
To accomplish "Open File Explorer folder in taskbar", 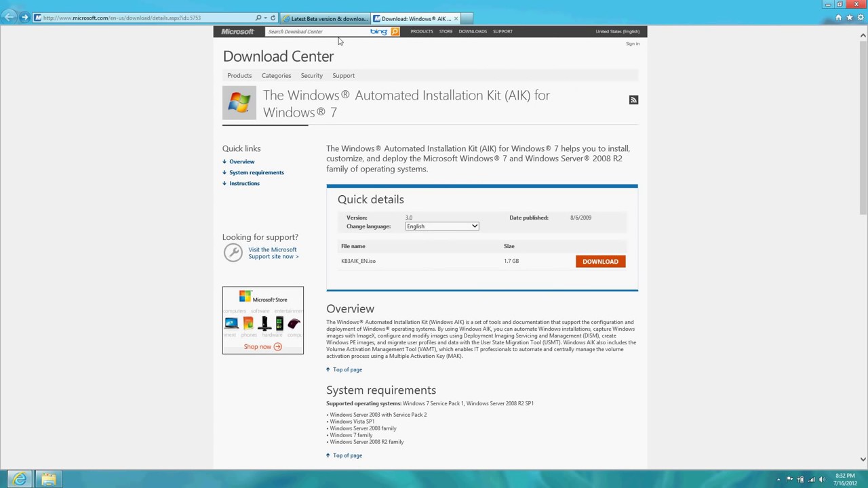I will click(48, 480).
